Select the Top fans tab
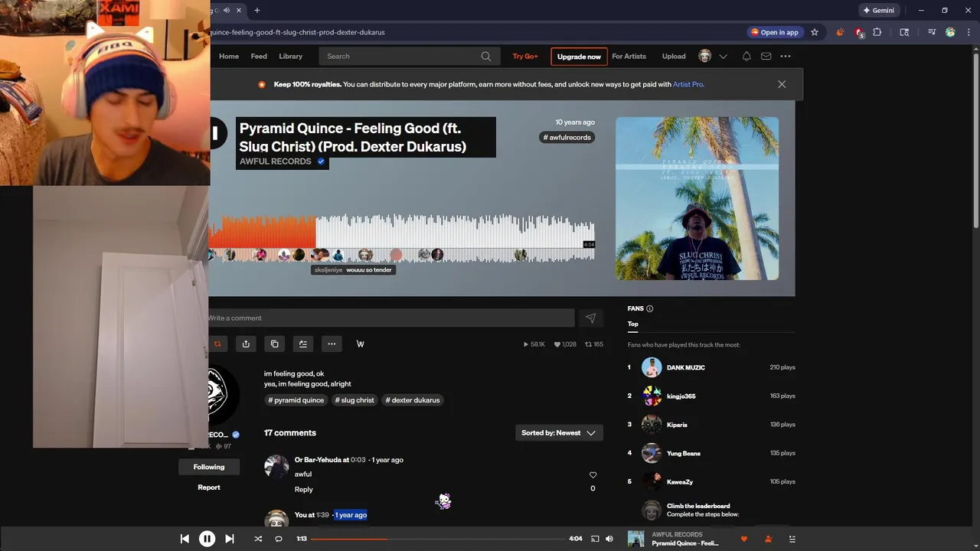 (x=633, y=324)
